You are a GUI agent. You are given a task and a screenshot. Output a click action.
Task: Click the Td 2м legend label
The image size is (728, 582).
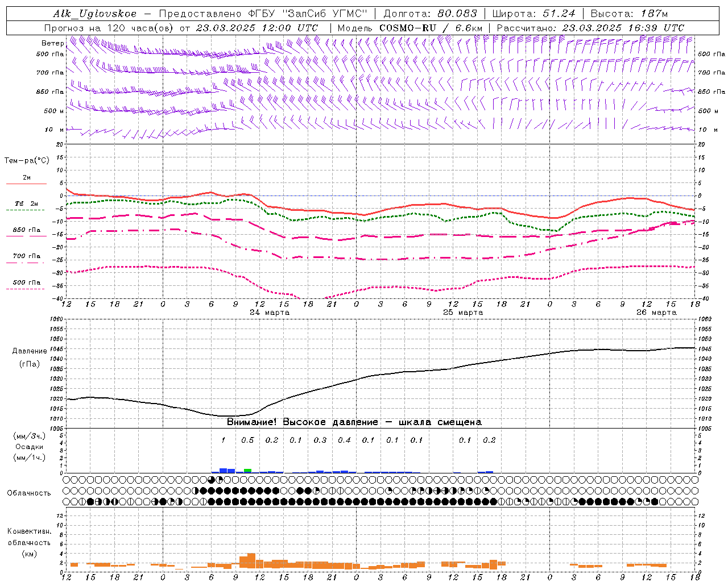tap(26, 203)
